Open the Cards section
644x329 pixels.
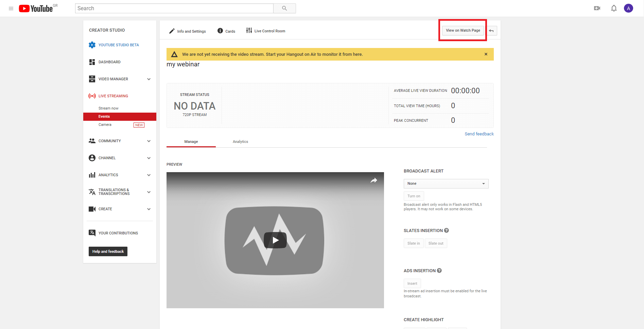click(x=226, y=31)
